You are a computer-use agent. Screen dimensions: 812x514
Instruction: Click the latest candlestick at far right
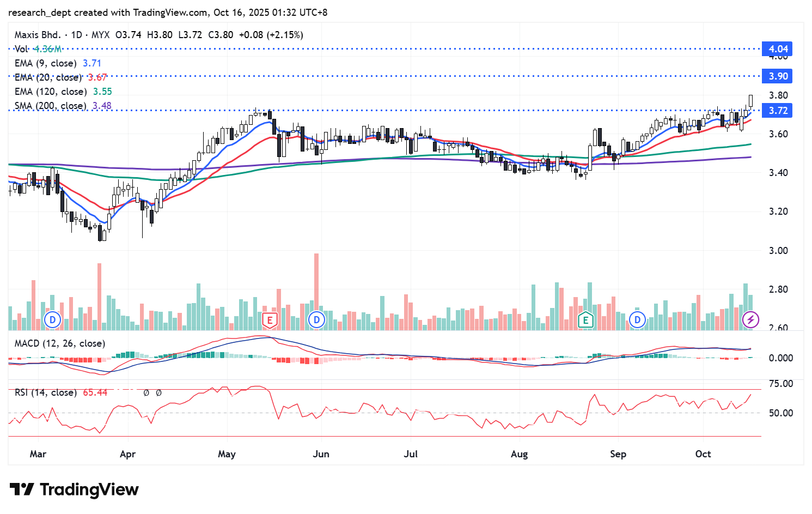[x=751, y=101]
